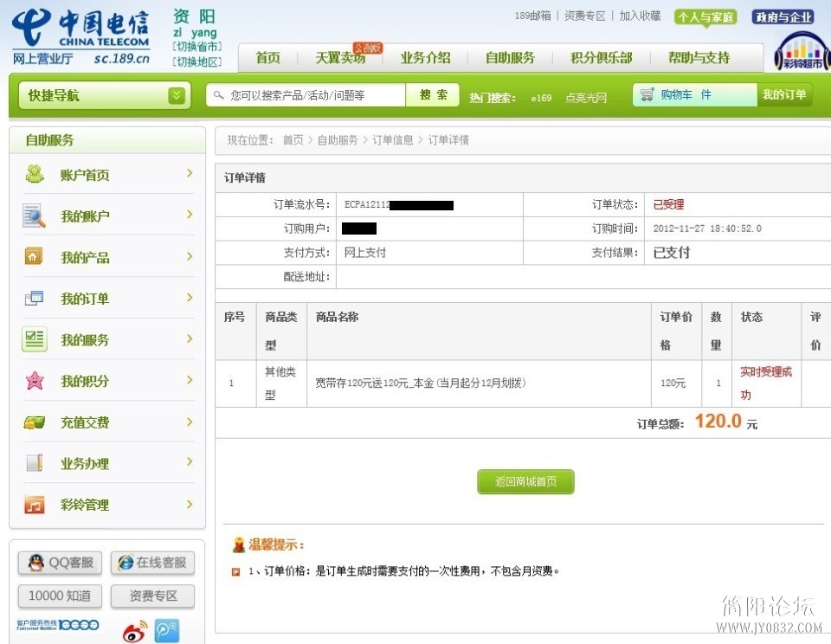Viewport: 831px width, 644px height.
Task: Click the QQ penguin icon on QQ客服
Action: [36, 563]
